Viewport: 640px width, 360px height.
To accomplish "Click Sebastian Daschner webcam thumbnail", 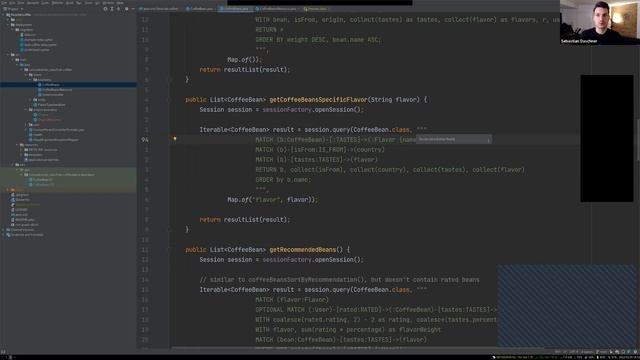I will point(600,22).
